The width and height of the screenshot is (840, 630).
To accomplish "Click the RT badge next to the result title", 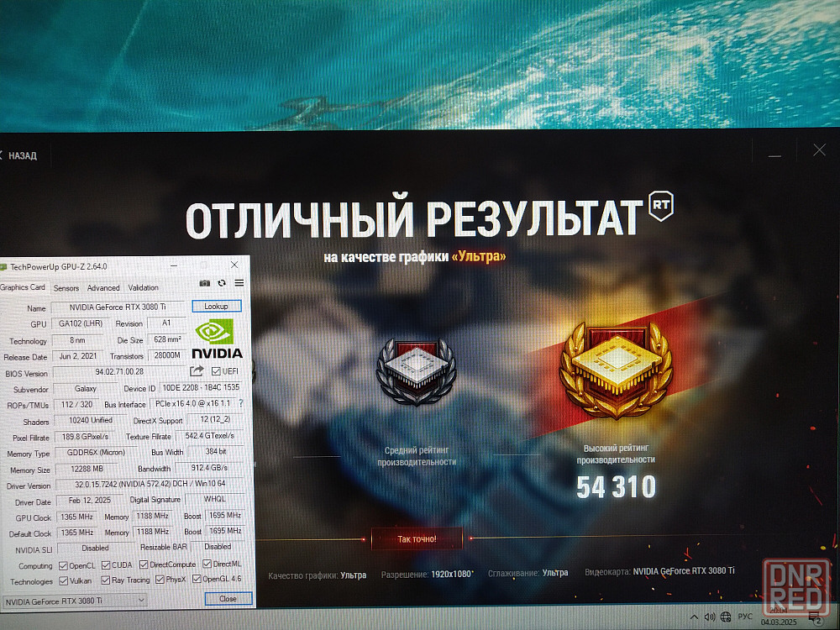I will (661, 205).
